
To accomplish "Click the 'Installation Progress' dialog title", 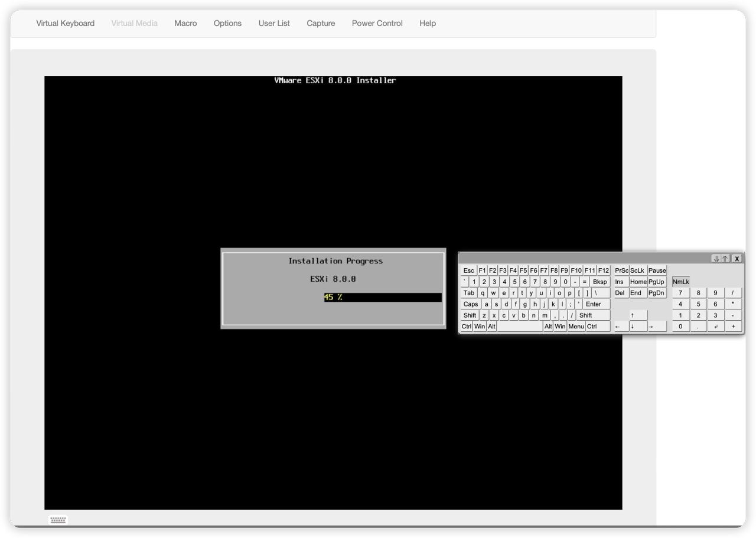I will click(x=335, y=261).
